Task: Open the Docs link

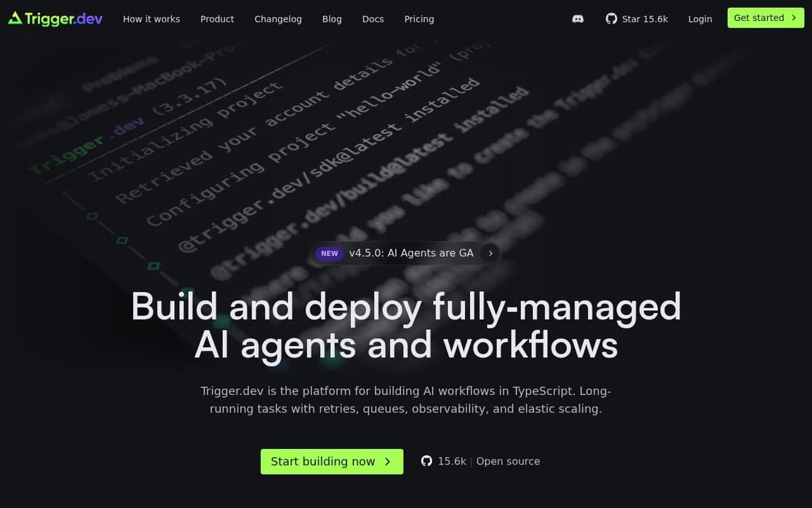Action: tap(373, 19)
